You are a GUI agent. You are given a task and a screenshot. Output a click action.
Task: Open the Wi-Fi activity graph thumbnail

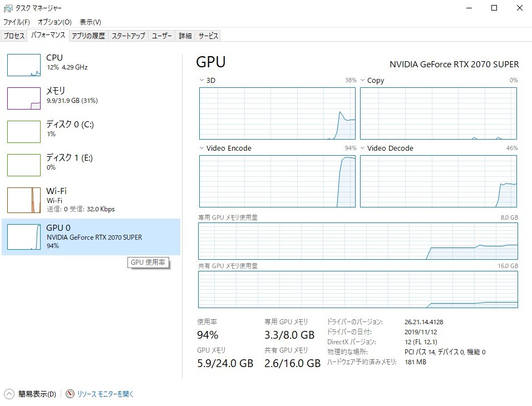24,200
